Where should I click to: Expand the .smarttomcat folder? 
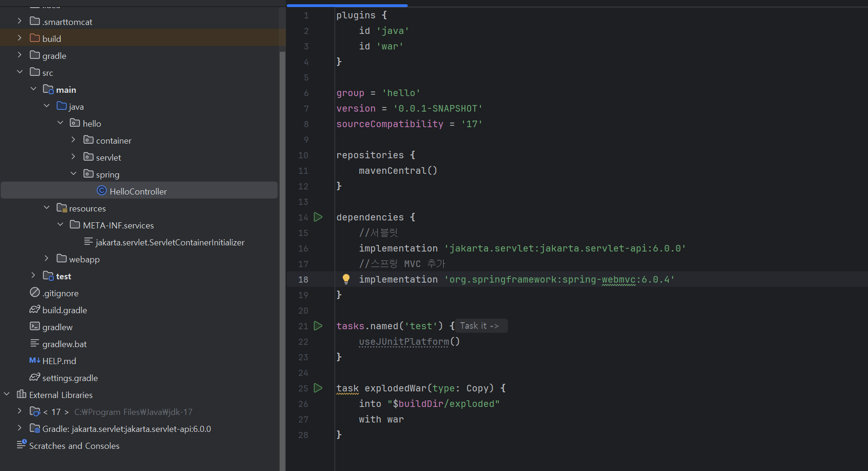19,21
